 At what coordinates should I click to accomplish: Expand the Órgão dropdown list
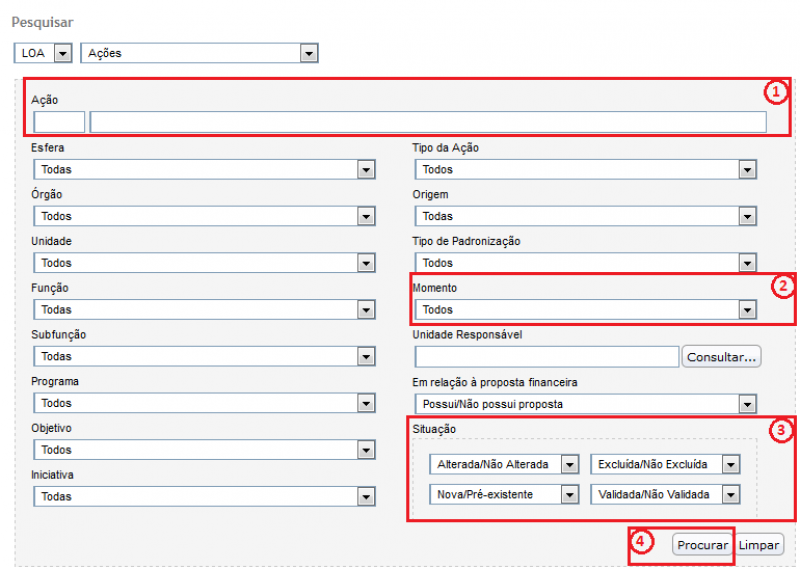tap(204, 216)
